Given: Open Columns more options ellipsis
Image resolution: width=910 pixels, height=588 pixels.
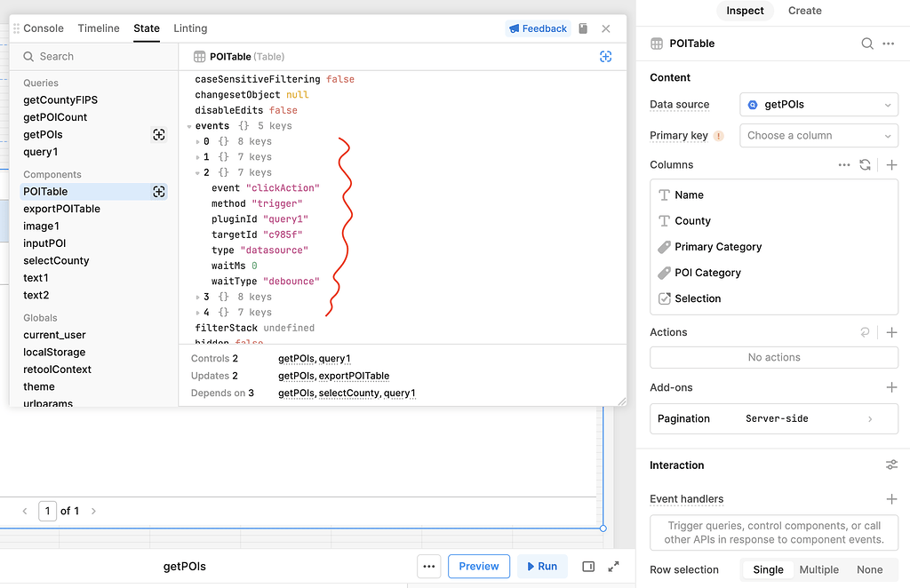Looking at the screenshot, I should [844, 164].
